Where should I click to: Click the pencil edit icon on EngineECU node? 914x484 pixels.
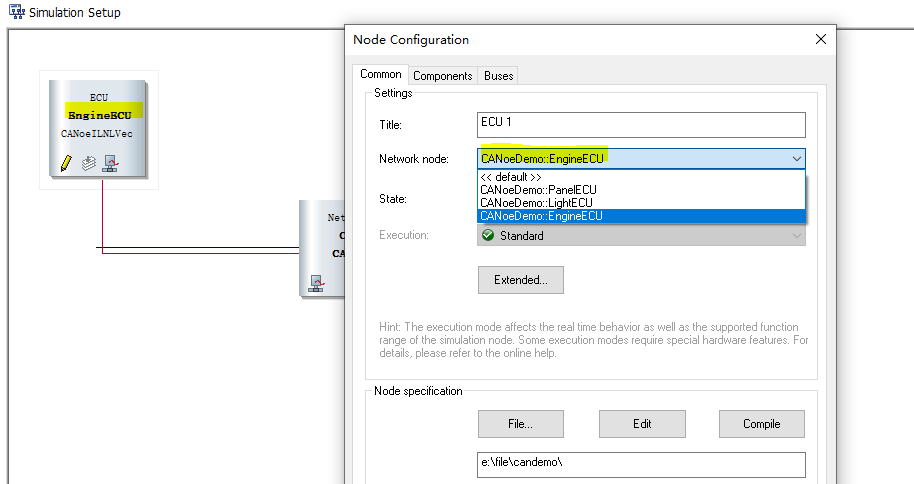tap(66, 163)
